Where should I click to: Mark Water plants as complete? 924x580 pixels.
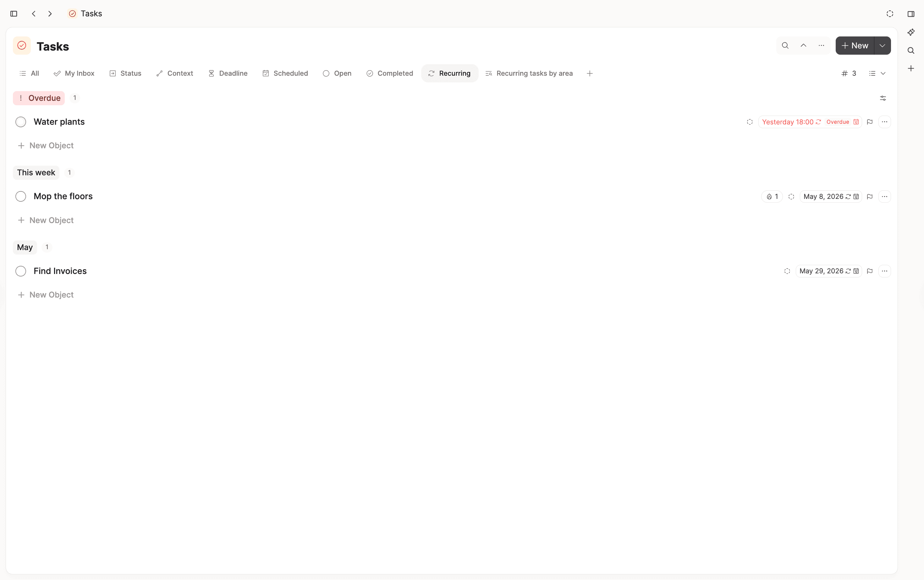tap(21, 122)
